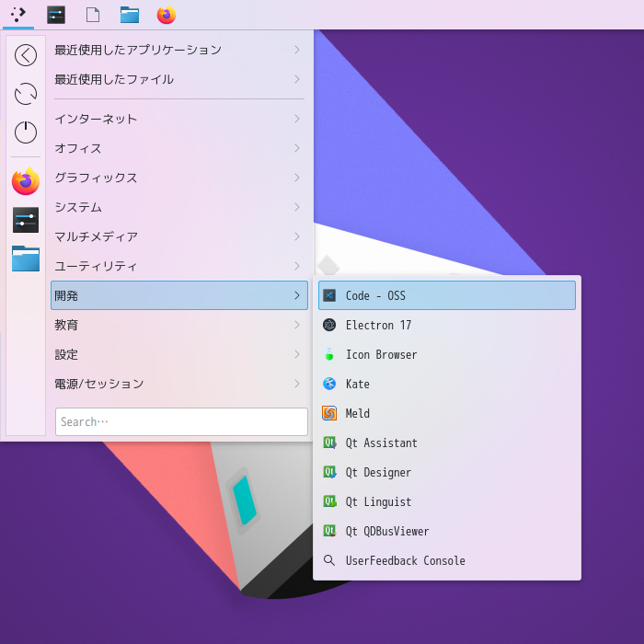Click the Search… input field

(x=181, y=421)
